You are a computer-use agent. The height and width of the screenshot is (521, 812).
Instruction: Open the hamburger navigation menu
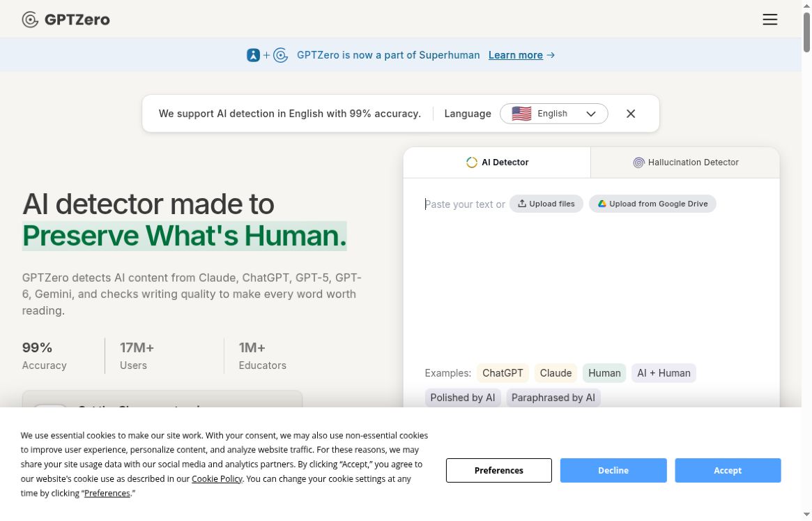(x=769, y=20)
